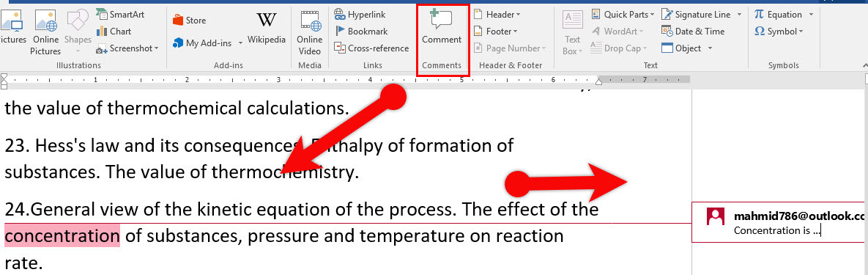Viewport: 868px width, 275px height.
Task: Insert a Chart
Action: [114, 31]
